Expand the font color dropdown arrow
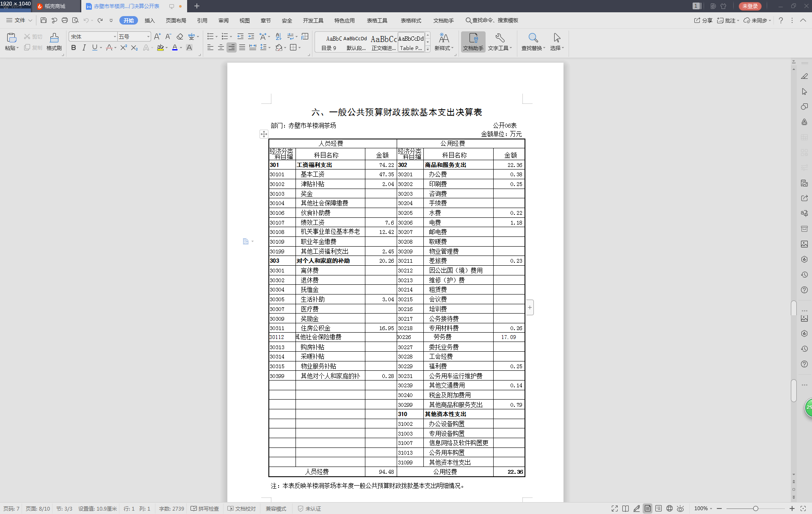This screenshot has height=514, width=812. [181, 48]
